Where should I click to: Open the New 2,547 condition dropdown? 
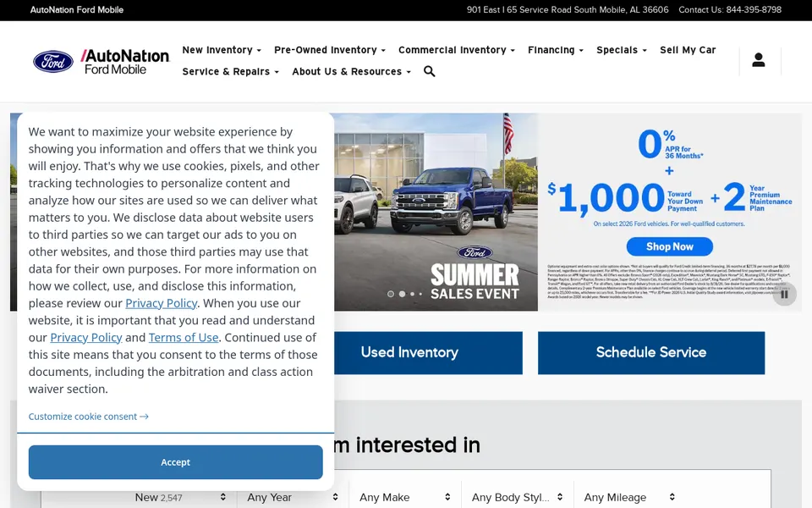[x=180, y=497]
